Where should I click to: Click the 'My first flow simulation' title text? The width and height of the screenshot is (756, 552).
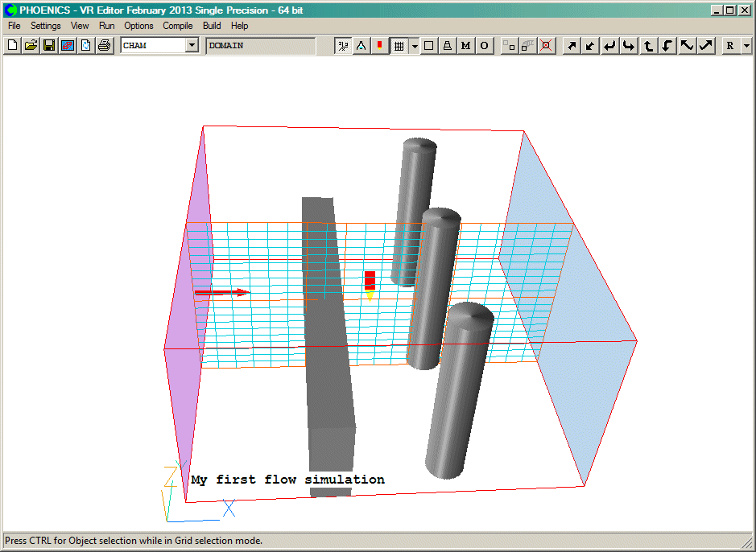(287, 480)
